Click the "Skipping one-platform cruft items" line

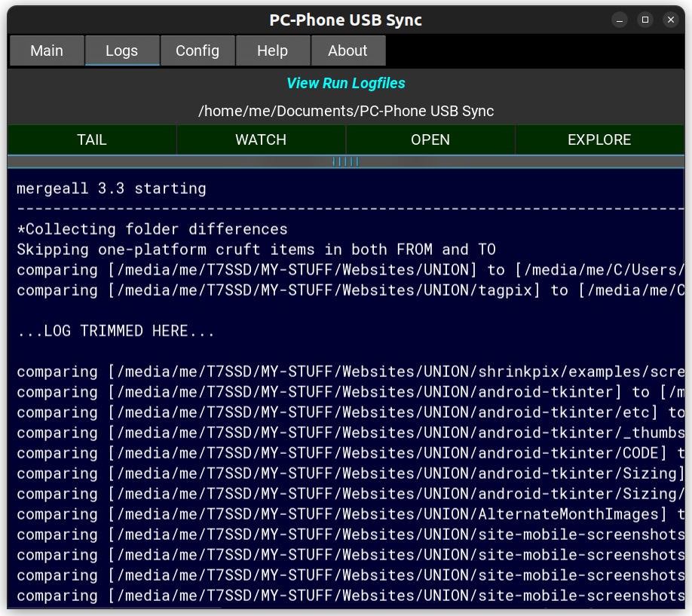click(256, 250)
